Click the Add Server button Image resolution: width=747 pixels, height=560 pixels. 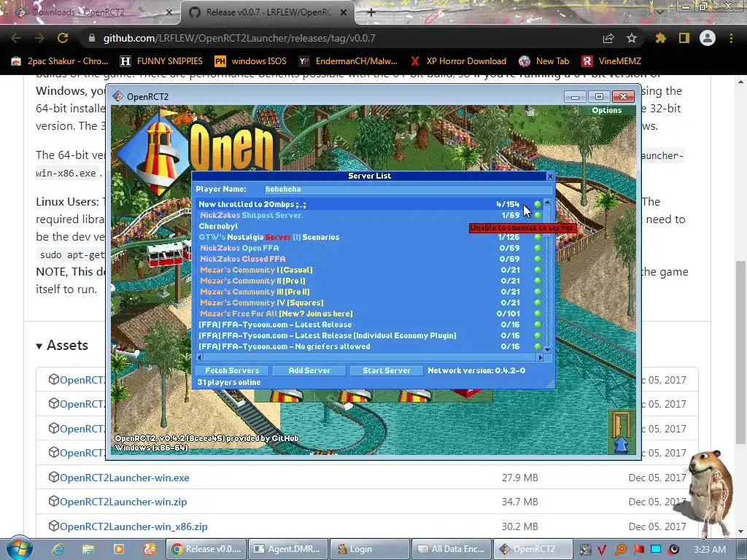[309, 370]
